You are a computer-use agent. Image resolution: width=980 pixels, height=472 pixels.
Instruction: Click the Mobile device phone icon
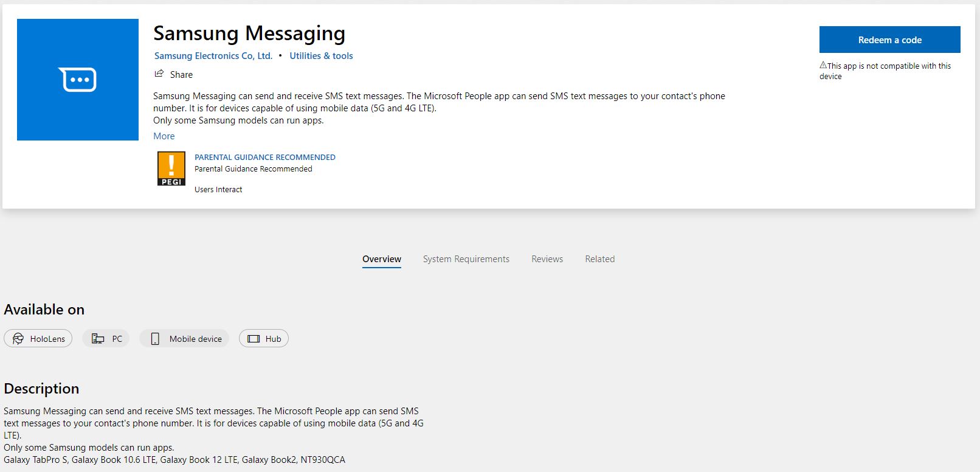tap(155, 339)
